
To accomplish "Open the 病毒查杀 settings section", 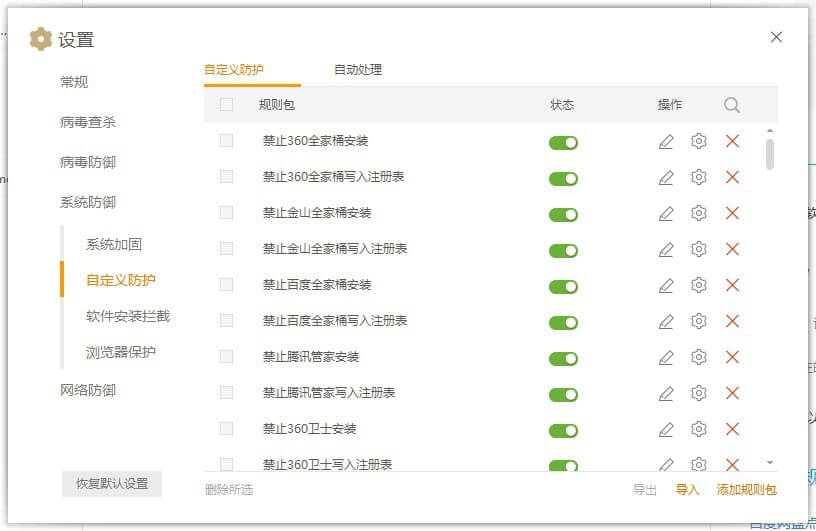I will click(88, 122).
